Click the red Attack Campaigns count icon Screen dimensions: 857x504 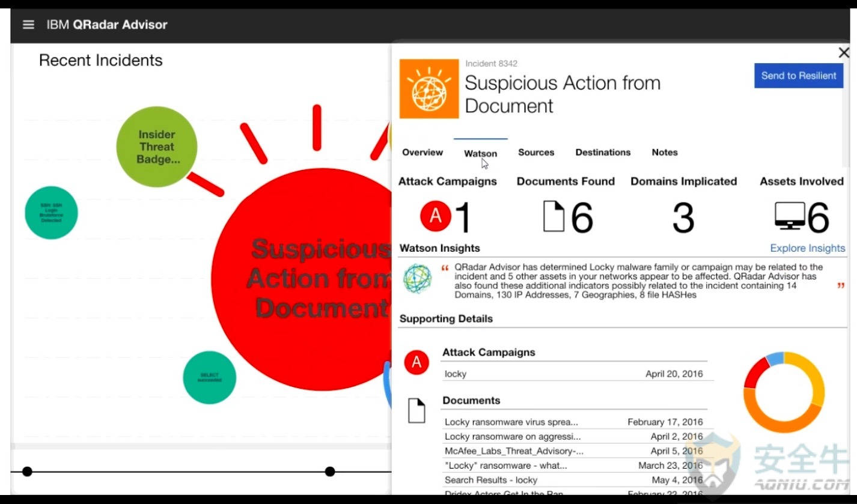pos(436,217)
